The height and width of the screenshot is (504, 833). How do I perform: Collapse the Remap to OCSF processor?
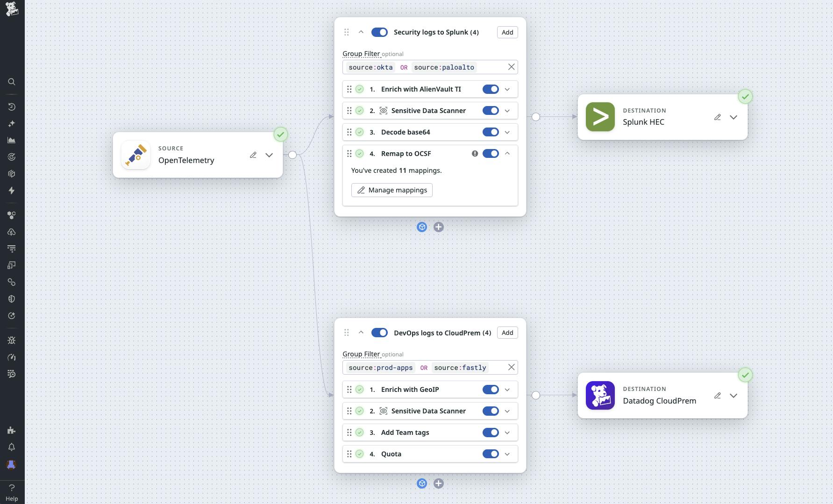point(507,153)
